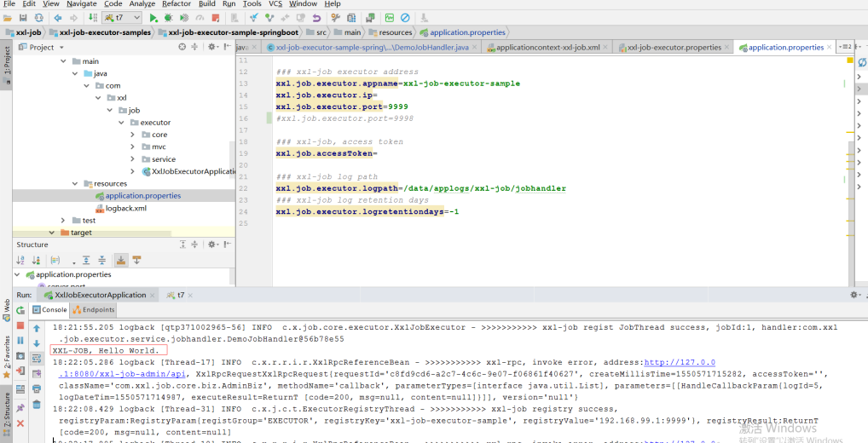Navigate back with the blue left arrow
Viewport: 868px width, 443px height.
58,18
